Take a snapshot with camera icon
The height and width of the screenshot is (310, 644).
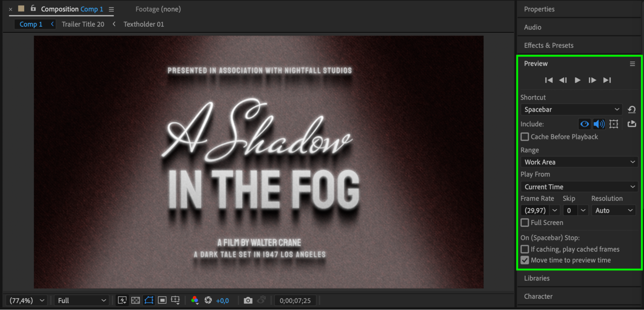click(x=248, y=300)
